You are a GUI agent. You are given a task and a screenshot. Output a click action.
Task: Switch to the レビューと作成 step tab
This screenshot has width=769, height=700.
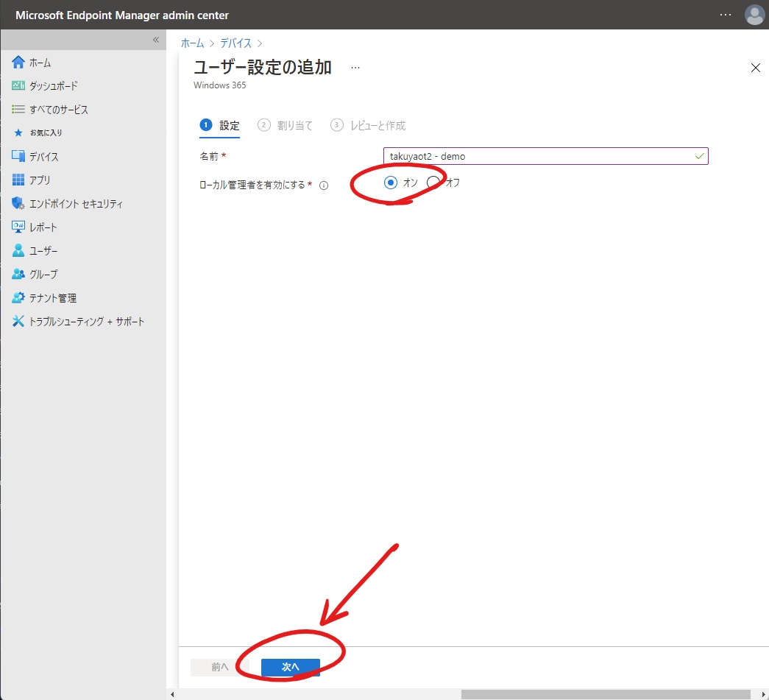click(368, 126)
